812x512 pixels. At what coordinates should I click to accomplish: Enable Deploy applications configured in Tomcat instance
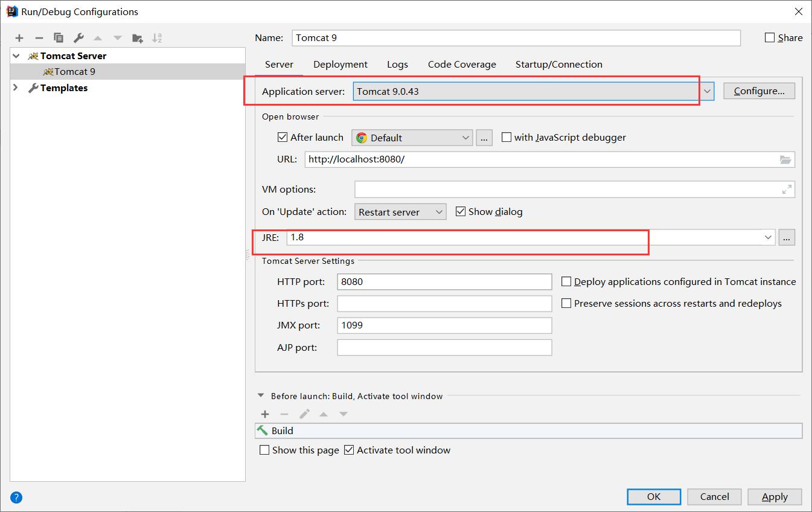tap(566, 281)
